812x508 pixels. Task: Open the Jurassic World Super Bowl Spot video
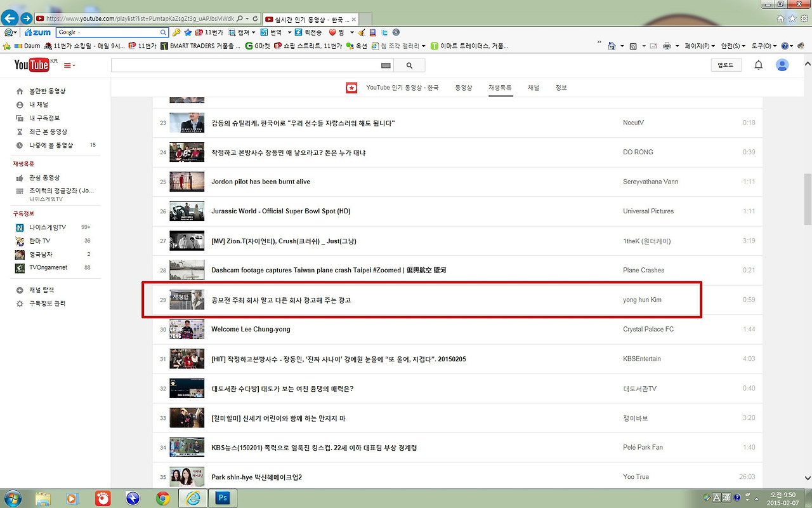pos(281,211)
